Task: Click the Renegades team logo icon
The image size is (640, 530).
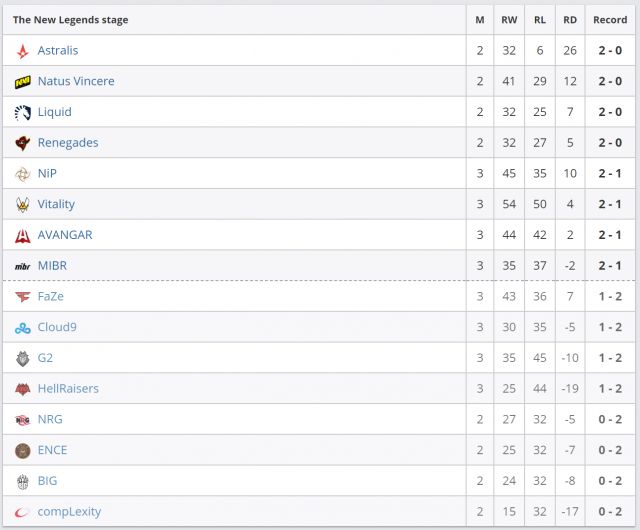Action: (x=23, y=143)
